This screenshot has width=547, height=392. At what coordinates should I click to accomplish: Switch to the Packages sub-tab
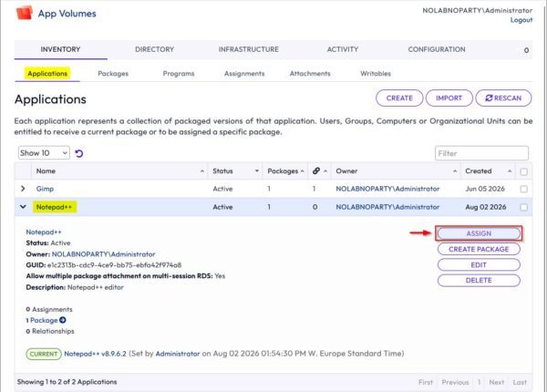[x=113, y=74]
